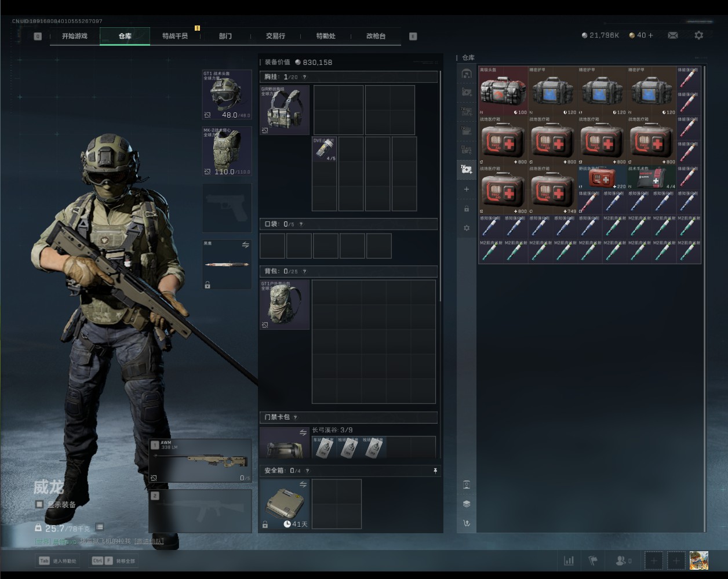Click the E key icon right of tabs
This screenshot has height=579, width=728.
[x=413, y=36]
